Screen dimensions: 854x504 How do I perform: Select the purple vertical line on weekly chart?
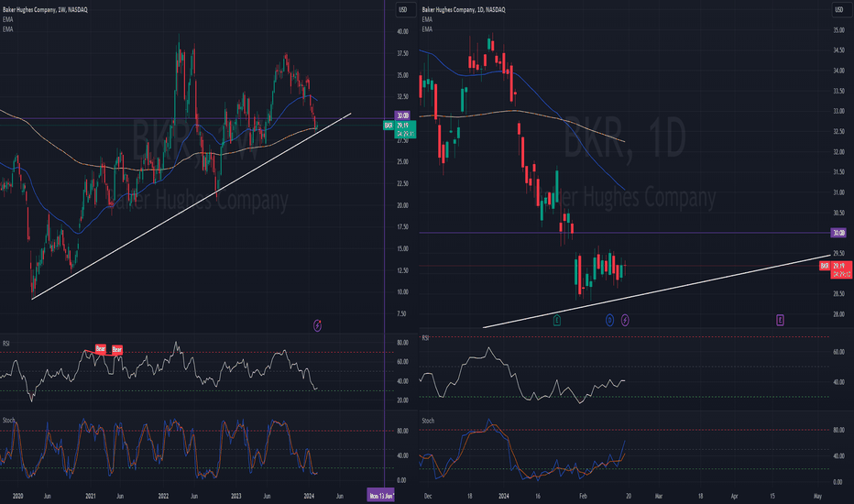385,246
